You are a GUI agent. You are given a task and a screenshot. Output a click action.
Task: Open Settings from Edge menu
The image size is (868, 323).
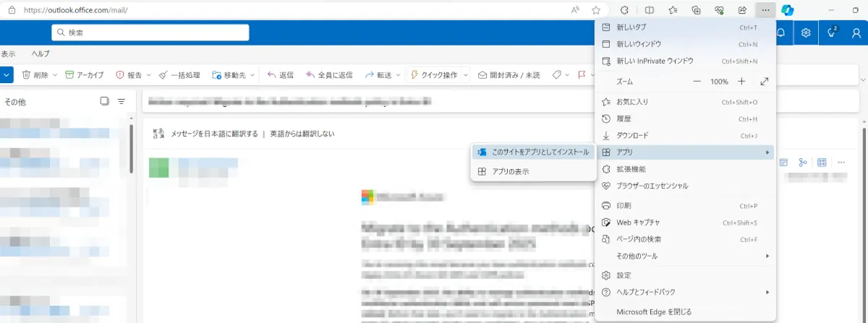click(x=684, y=275)
